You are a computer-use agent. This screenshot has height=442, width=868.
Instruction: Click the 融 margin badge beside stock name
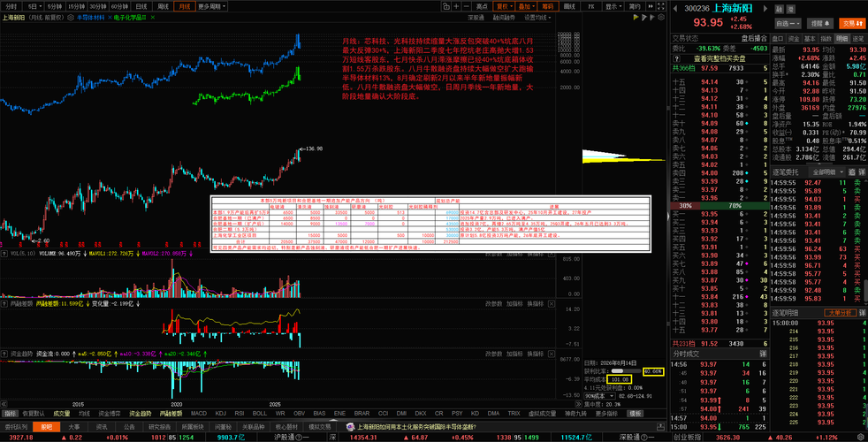[780, 9]
